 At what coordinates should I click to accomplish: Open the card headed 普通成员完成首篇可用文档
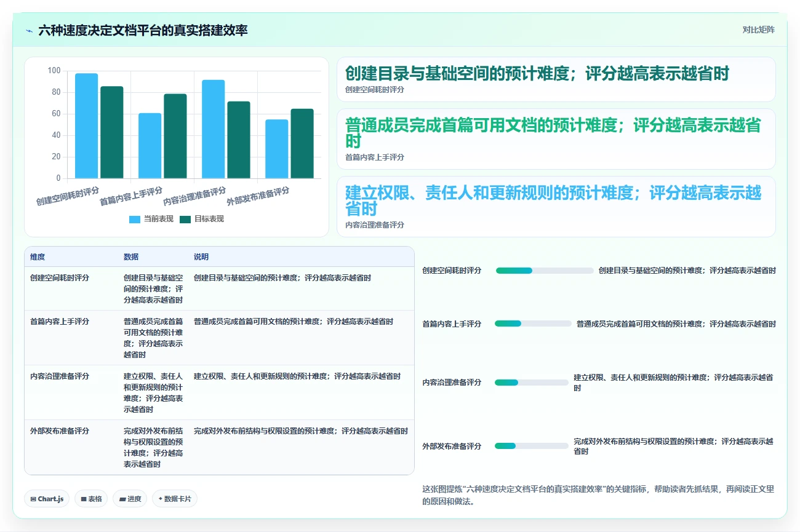click(x=556, y=139)
